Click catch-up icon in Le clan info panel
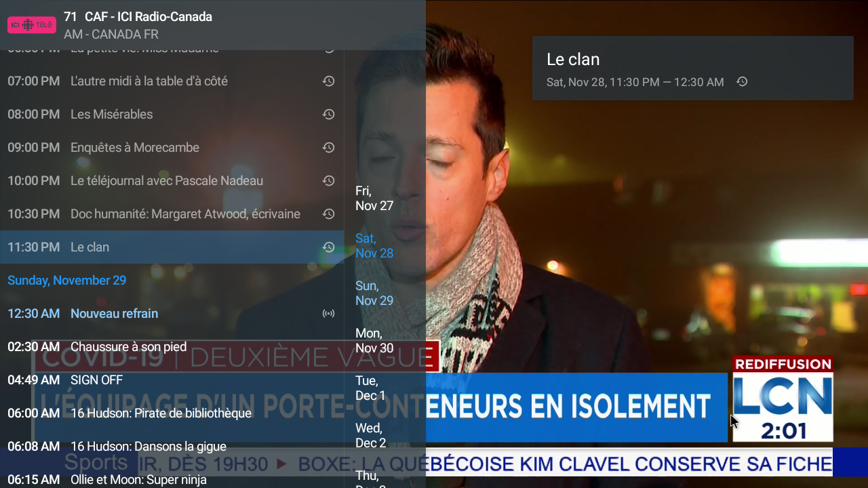The height and width of the screenshot is (488, 868). tap(742, 82)
